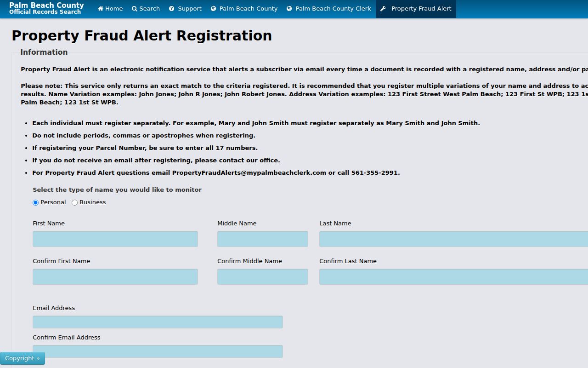Focus the Confirm Middle Name field
Viewport: 588px width, 368px height.
pyautogui.click(x=263, y=277)
